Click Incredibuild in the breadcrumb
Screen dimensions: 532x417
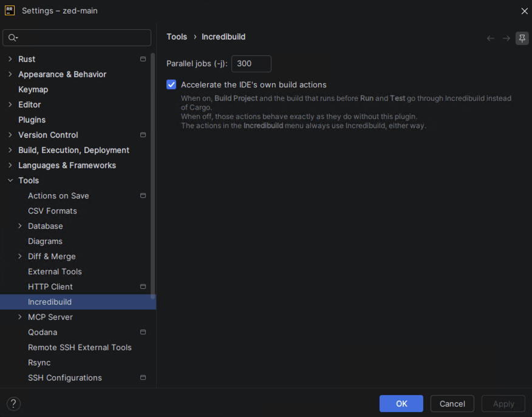tap(223, 36)
